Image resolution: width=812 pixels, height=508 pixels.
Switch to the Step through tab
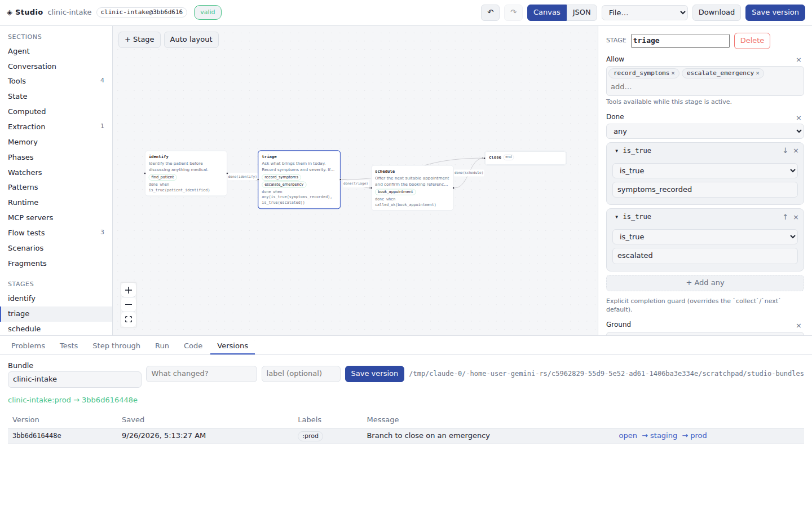[x=117, y=346]
